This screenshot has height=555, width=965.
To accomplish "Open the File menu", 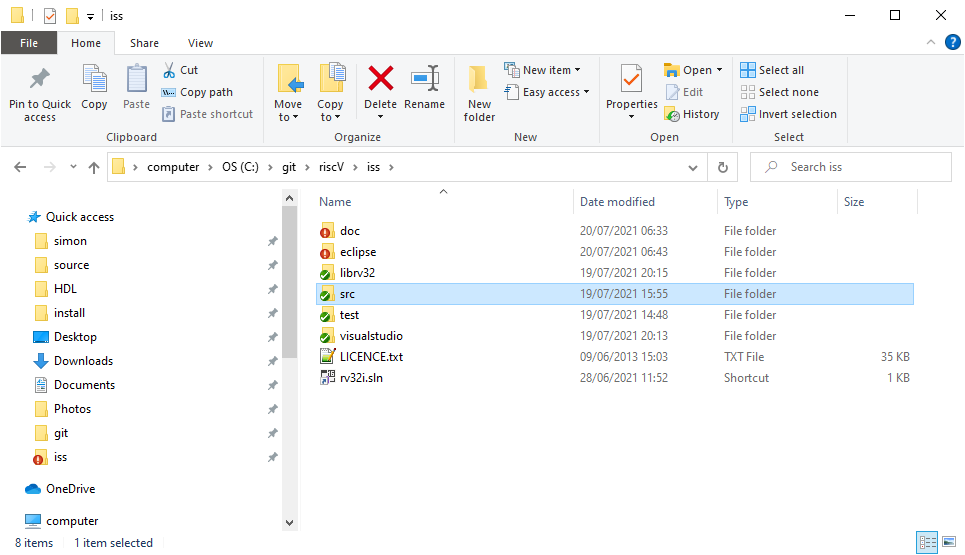I will coord(29,43).
